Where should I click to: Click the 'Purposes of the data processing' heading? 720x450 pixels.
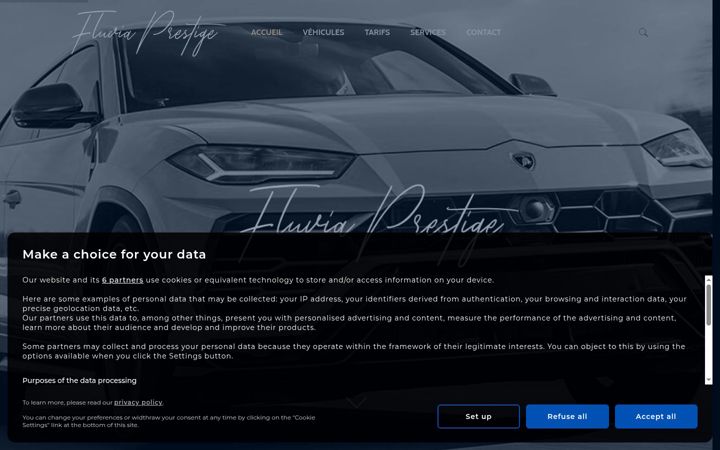79,380
